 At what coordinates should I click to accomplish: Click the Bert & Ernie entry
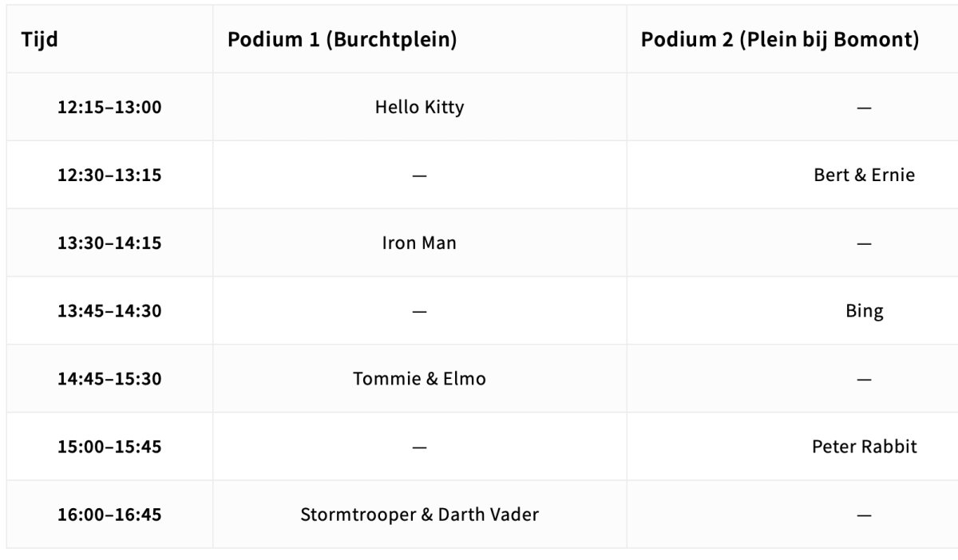coord(864,175)
